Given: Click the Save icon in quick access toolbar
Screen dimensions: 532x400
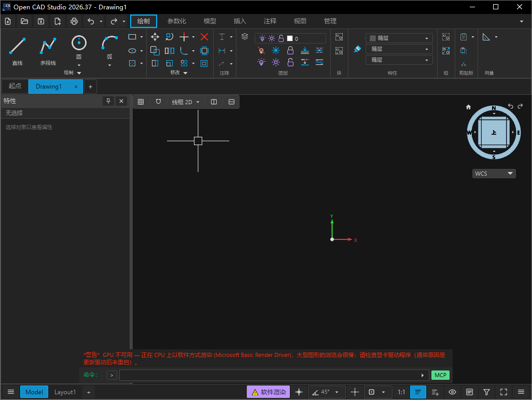Looking at the screenshot, I should pyautogui.click(x=41, y=21).
